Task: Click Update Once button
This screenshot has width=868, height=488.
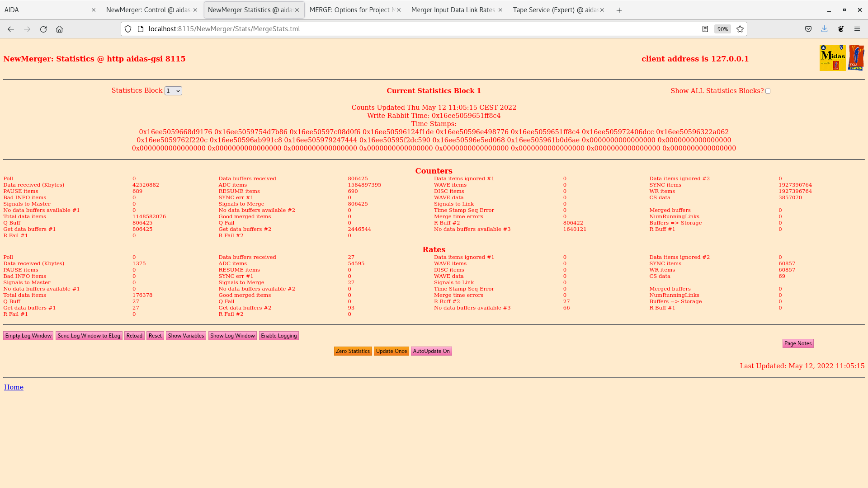Action: click(x=392, y=351)
